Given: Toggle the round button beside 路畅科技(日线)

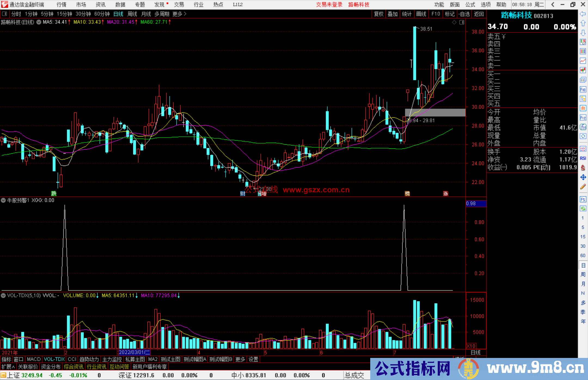Looking at the screenshot, I should click(39, 22).
